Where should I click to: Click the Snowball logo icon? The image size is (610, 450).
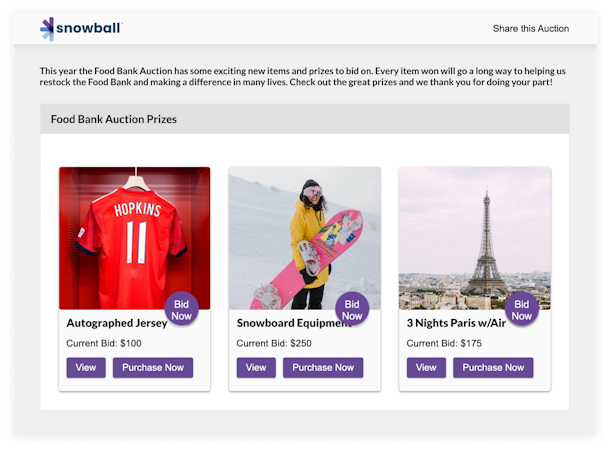pos(47,29)
